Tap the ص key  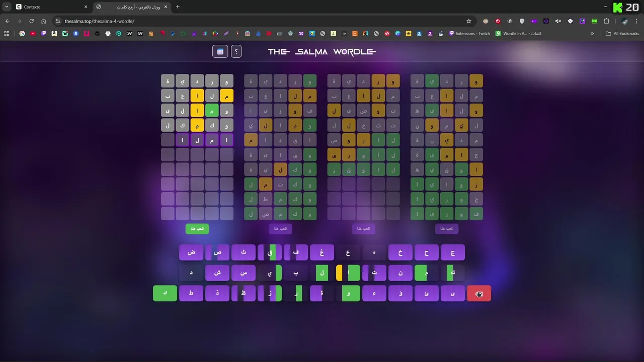coord(217,252)
